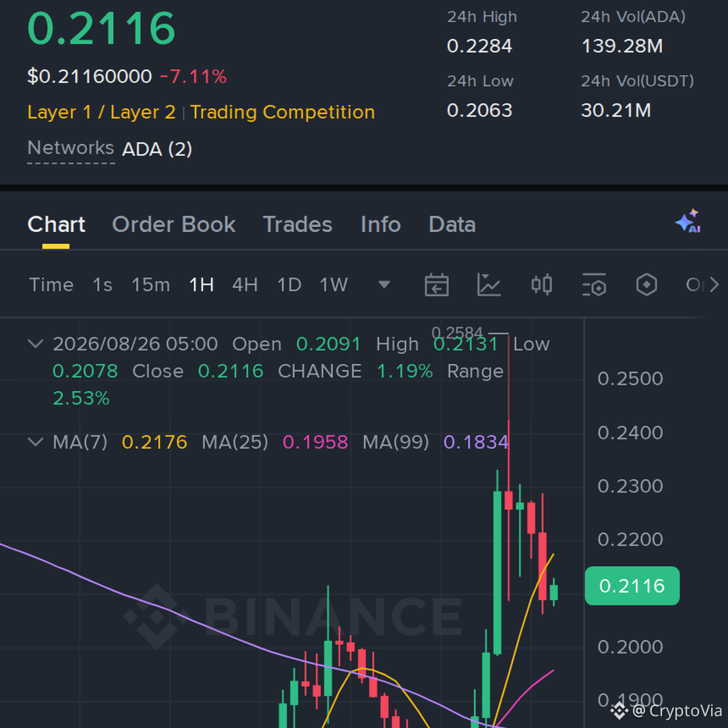Open chart display settings icon
The image size is (728, 728).
[x=595, y=284]
